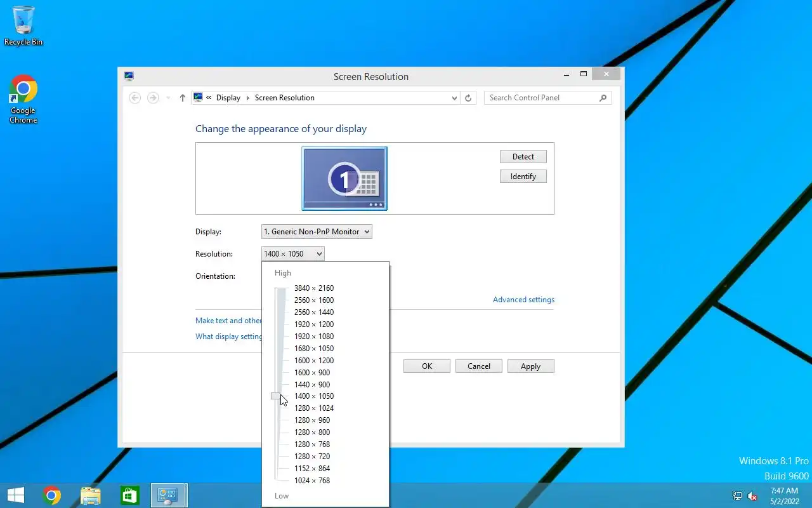
Task: Open File Explorer from the taskbar
Action: point(91,495)
